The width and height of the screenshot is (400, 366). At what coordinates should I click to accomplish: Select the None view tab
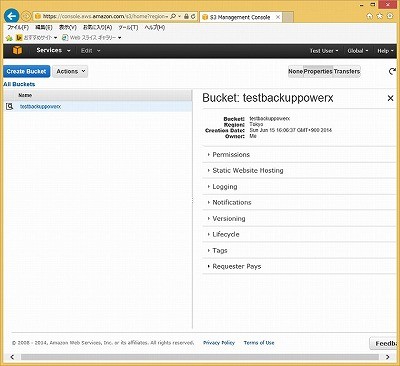[296, 71]
